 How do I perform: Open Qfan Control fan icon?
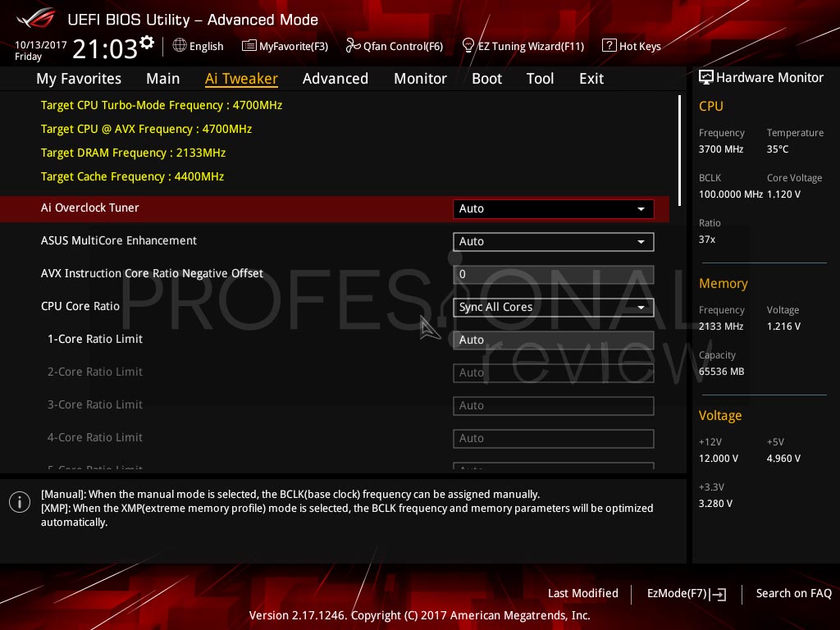pos(353,46)
